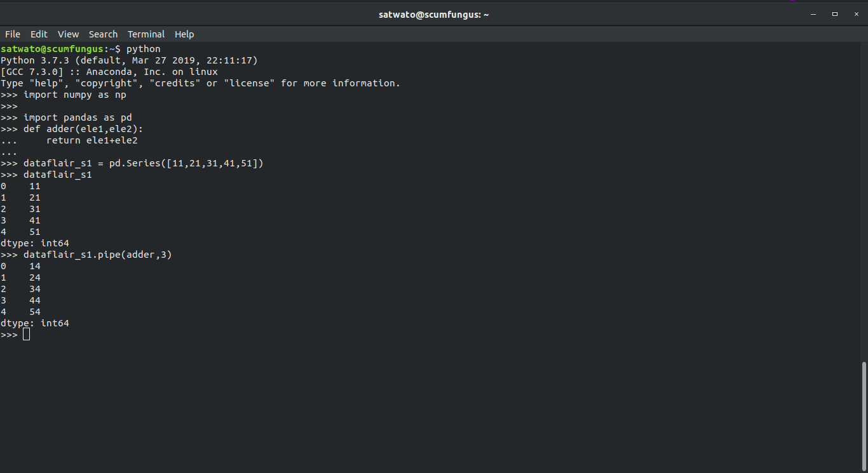Open the Help menu
The image size is (868, 473).
tap(184, 34)
